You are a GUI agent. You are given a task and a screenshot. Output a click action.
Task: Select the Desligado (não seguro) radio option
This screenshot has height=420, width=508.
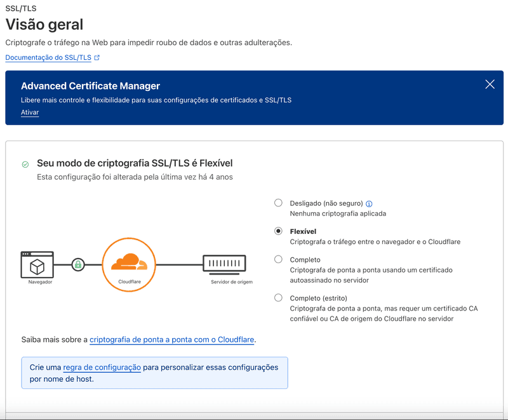pyautogui.click(x=278, y=203)
